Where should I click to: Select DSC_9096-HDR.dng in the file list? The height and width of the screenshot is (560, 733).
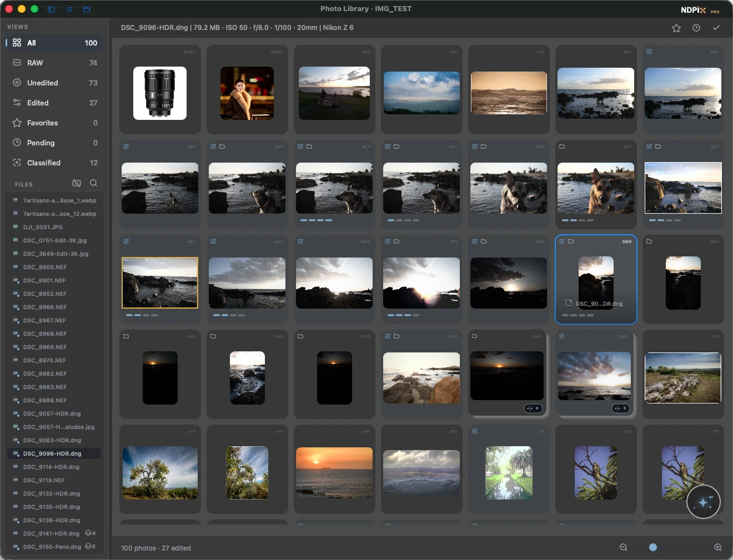(54, 453)
